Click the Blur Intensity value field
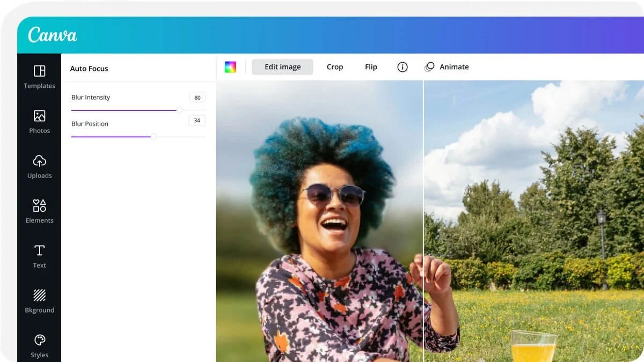 click(x=197, y=98)
